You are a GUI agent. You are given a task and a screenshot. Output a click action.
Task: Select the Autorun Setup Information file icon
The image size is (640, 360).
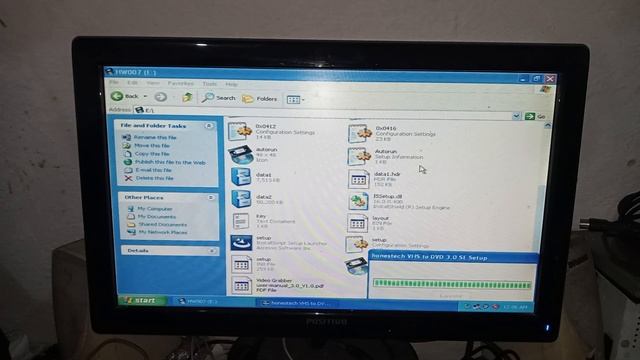click(x=359, y=156)
